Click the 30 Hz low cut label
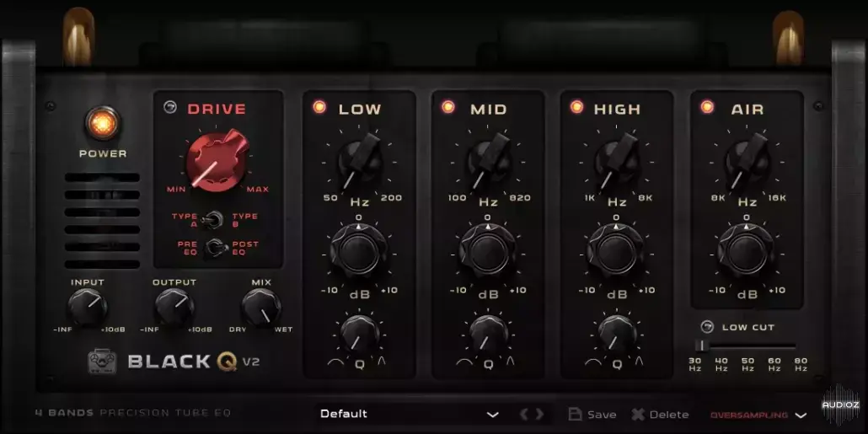 point(694,364)
